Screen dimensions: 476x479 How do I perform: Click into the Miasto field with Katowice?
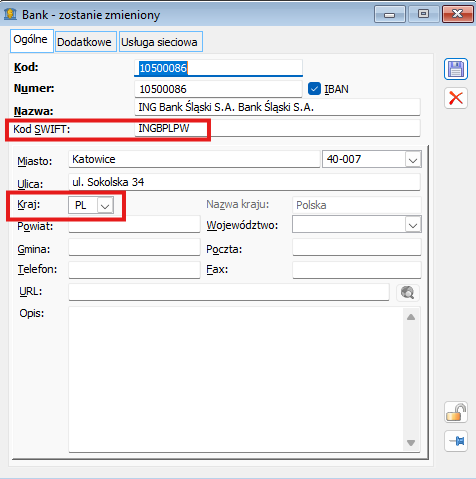[x=194, y=159]
